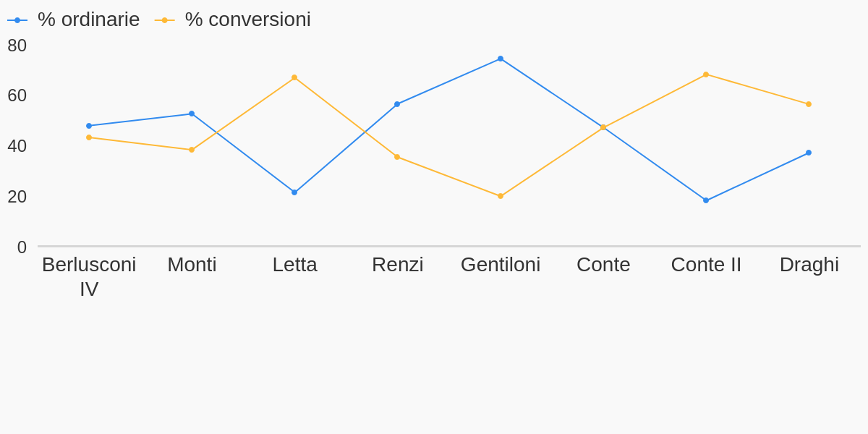Click the orange Draghi data point

[809, 104]
